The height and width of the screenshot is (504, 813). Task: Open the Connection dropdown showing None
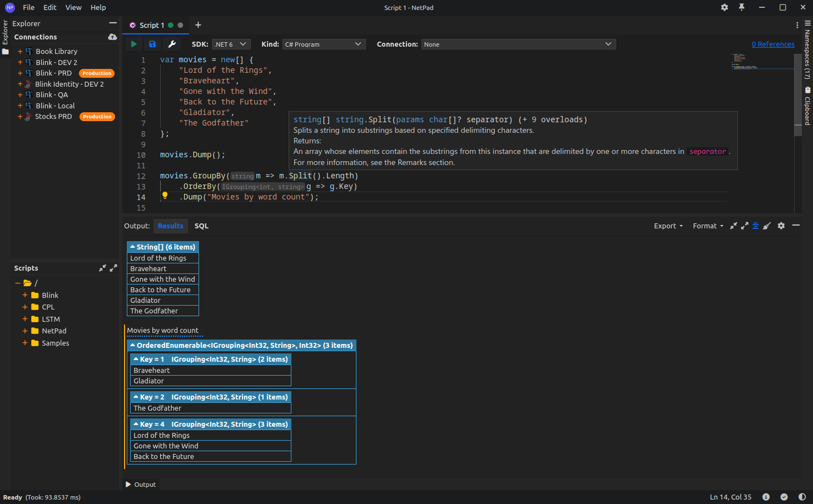pos(518,44)
